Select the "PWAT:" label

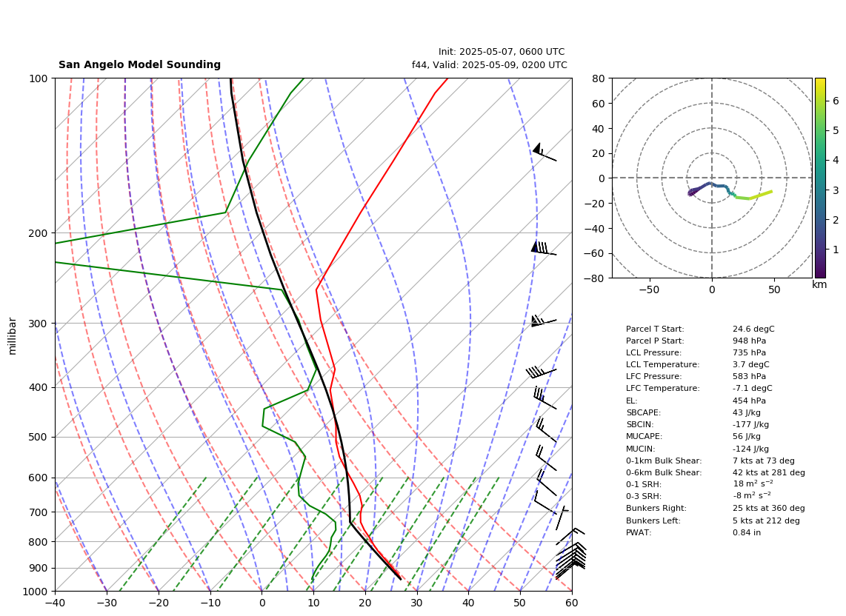coord(639,532)
